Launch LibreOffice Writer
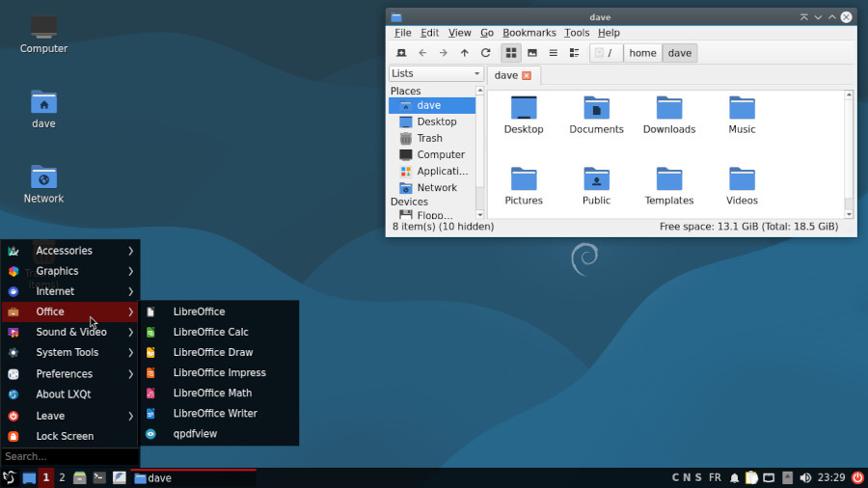Viewport: 868px width, 488px height. 220,414
